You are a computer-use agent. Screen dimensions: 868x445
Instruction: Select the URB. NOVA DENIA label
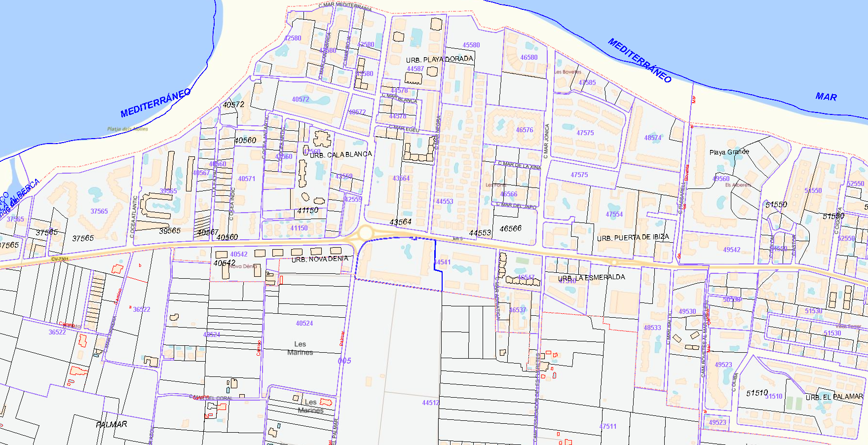[x=320, y=259]
